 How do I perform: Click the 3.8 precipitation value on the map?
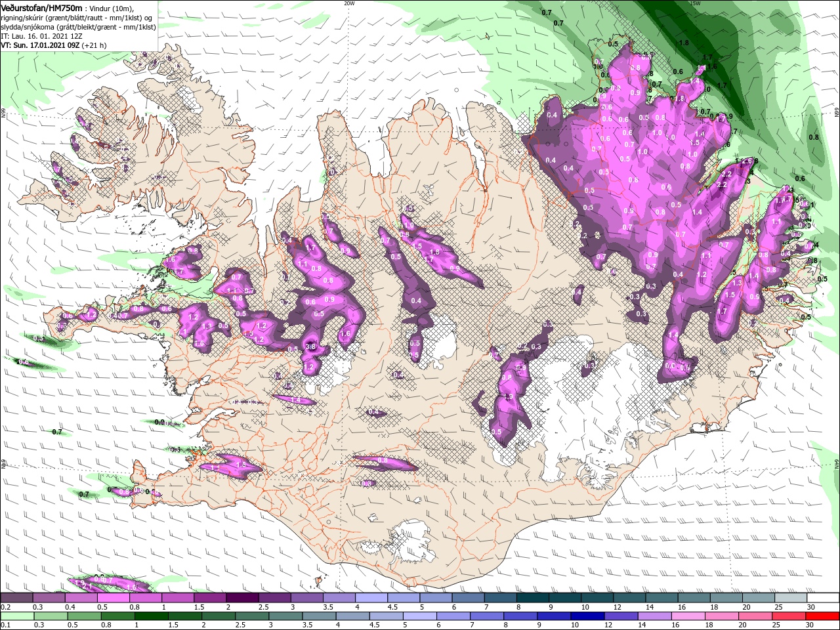point(311,346)
